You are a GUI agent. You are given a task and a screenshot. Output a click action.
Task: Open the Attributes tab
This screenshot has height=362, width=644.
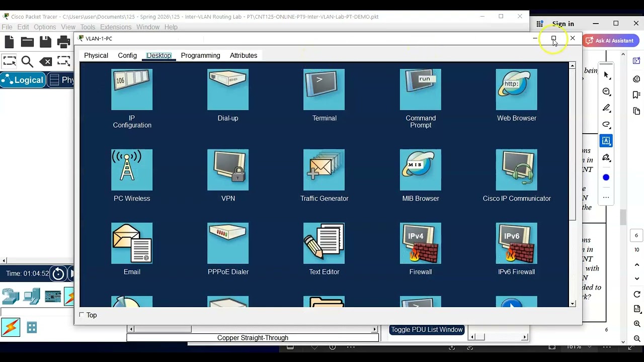coord(244,55)
